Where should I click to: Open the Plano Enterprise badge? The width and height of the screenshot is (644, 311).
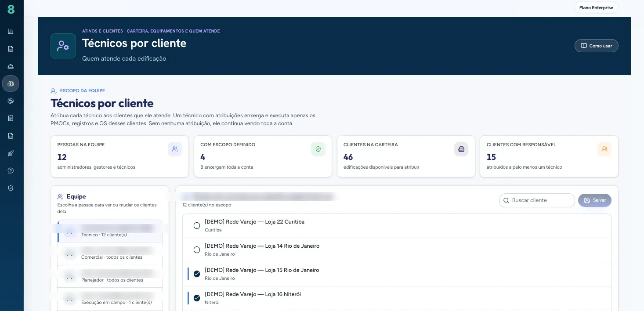pyautogui.click(x=596, y=7)
